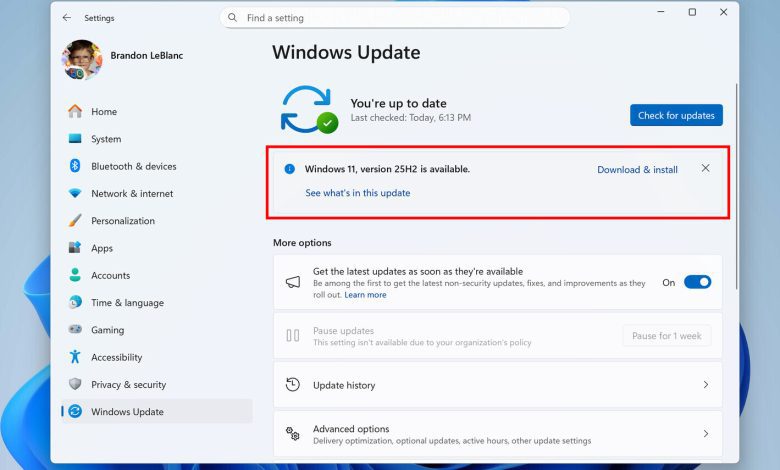Click the search magnifier icon
This screenshot has height=470, width=780.
click(x=233, y=18)
